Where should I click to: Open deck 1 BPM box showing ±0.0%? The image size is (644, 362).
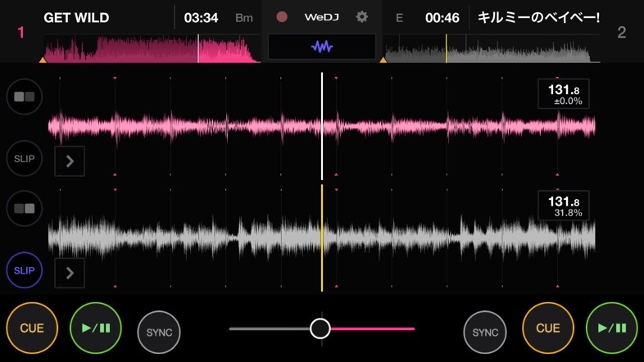coord(564,94)
